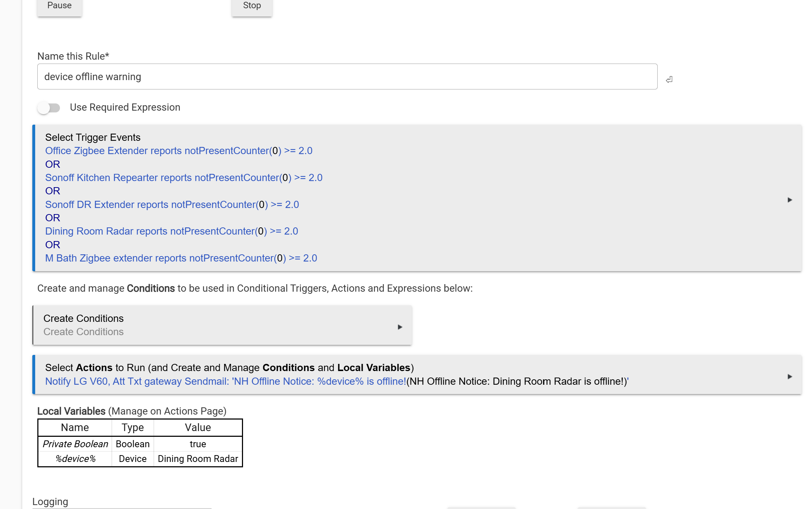The height and width of the screenshot is (509, 812).
Task: Select the %device% variable row
Action: (x=75, y=459)
